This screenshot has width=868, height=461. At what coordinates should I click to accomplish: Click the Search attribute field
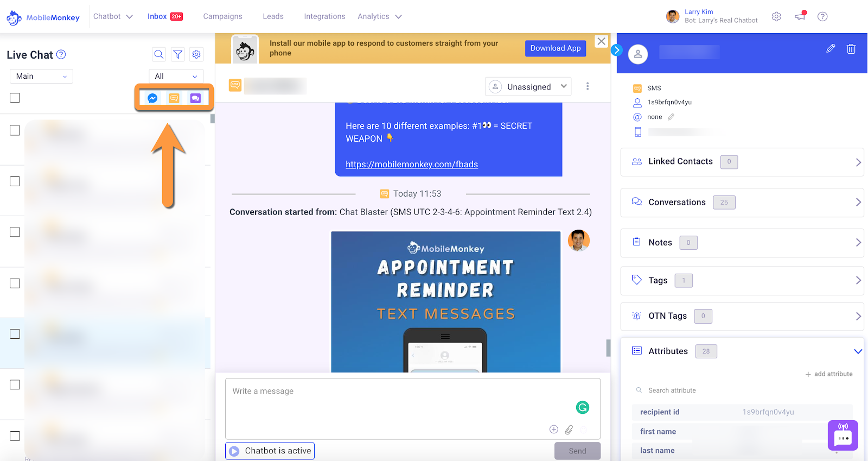pyautogui.click(x=742, y=390)
